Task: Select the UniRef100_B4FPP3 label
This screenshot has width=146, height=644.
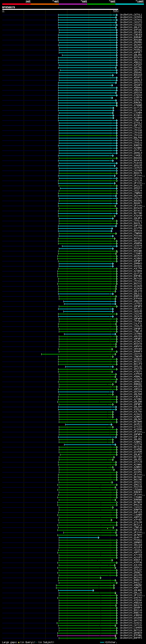Action: click(131, 638)
